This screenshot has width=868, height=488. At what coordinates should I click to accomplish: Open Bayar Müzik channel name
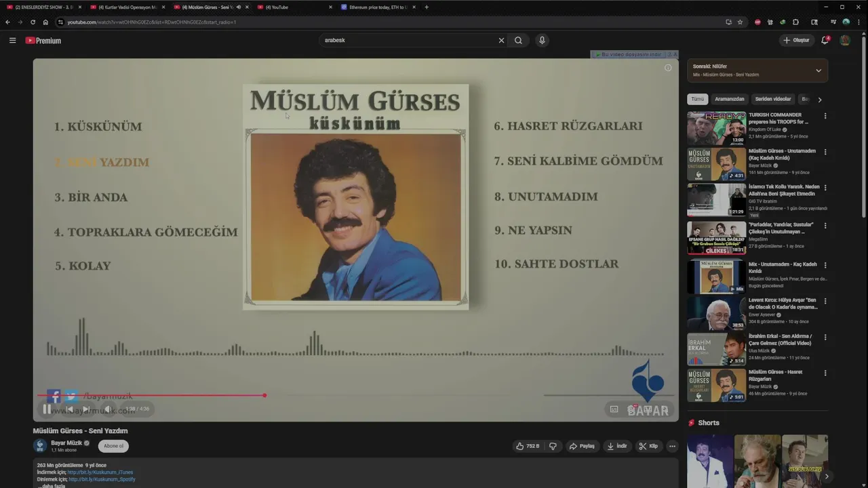click(x=66, y=443)
